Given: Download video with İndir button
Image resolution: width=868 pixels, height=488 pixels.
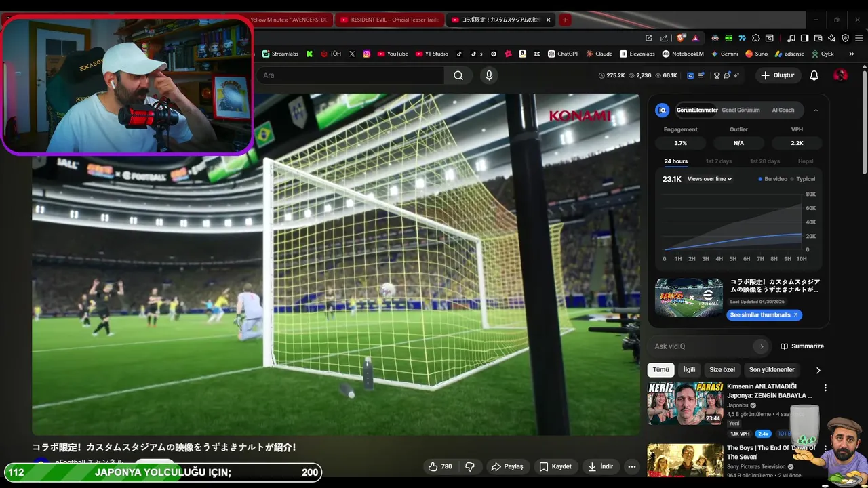Looking at the screenshot, I should tap(601, 466).
